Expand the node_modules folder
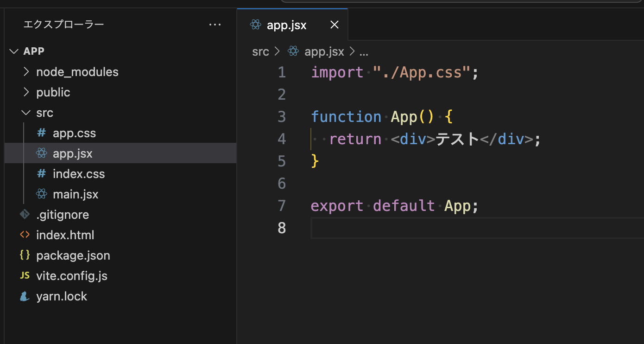This screenshot has height=344, width=644. click(x=26, y=71)
